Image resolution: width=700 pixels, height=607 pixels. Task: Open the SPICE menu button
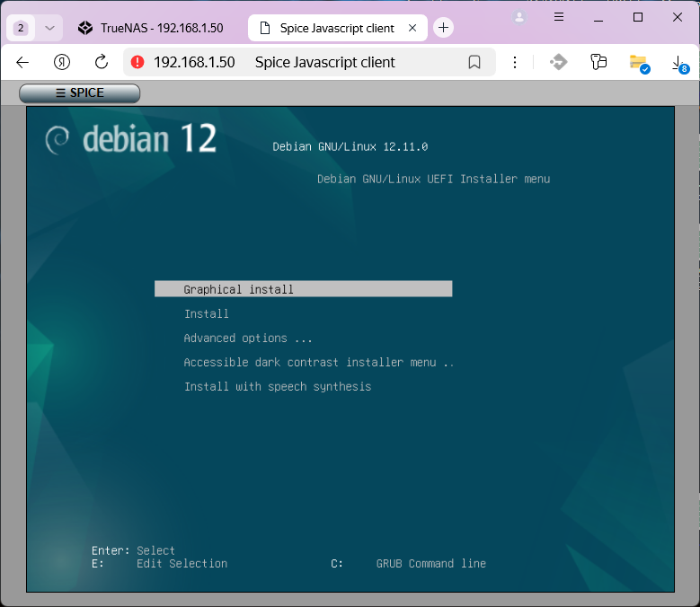pos(79,92)
